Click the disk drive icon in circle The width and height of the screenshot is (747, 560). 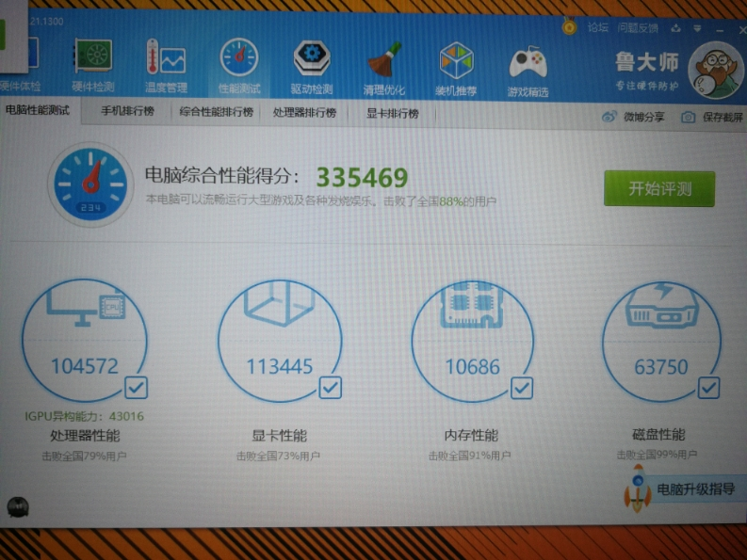(x=661, y=305)
